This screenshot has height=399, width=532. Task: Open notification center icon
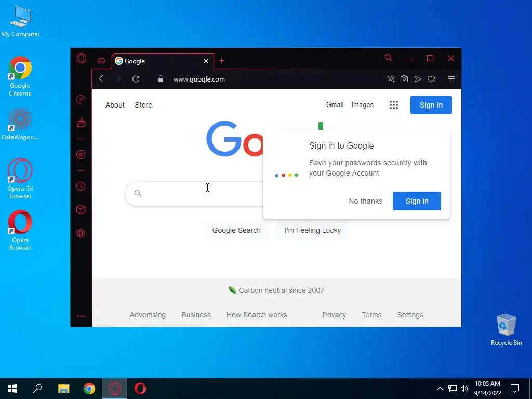[x=515, y=389]
